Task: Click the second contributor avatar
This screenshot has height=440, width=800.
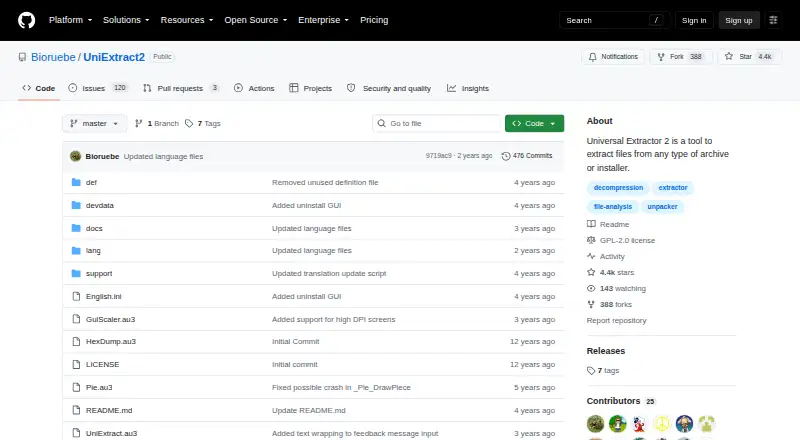Action: tap(617, 424)
